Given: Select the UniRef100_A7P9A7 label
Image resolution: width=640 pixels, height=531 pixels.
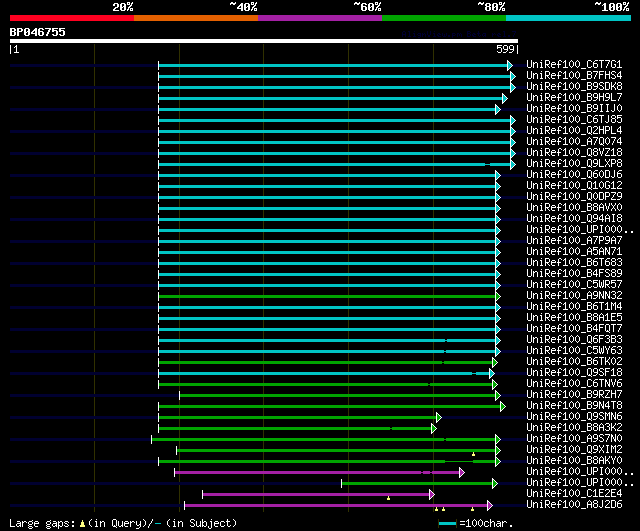Looking at the screenshot, I should point(574,241).
